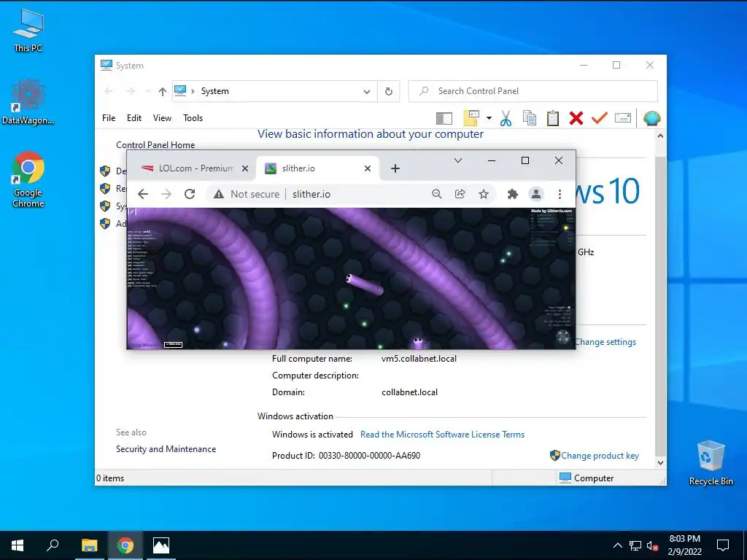Go up one level in System window
The width and height of the screenshot is (747, 560).
click(163, 91)
